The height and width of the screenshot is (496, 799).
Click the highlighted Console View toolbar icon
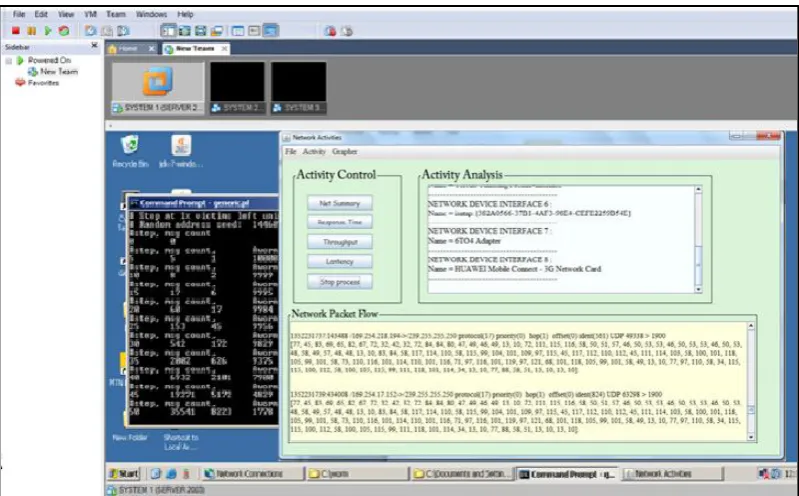point(271,31)
